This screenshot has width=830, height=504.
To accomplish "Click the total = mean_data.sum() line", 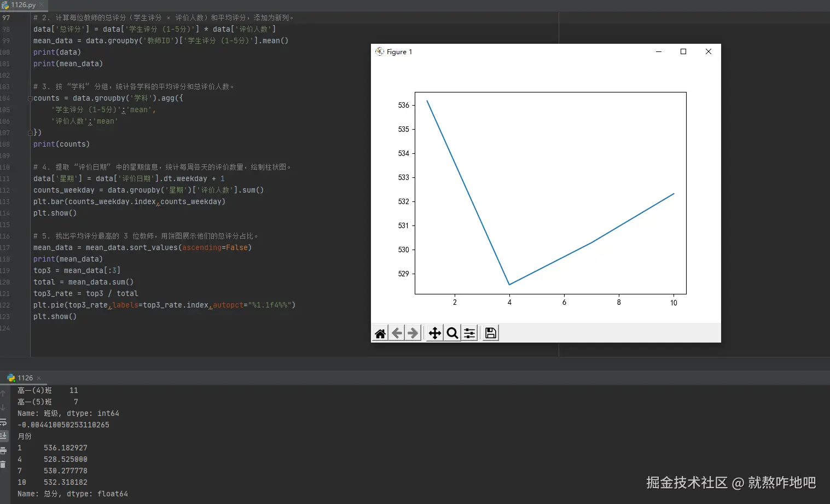I will (x=83, y=282).
